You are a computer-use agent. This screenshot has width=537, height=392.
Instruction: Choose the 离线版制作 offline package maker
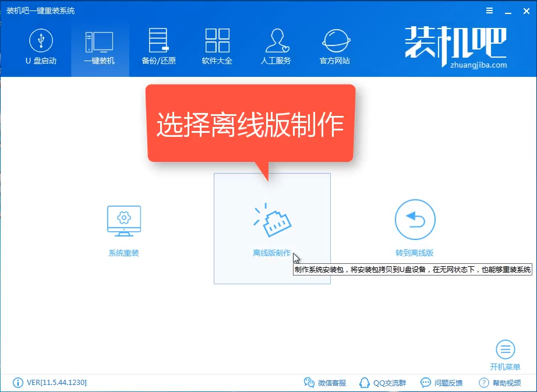(272, 228)
